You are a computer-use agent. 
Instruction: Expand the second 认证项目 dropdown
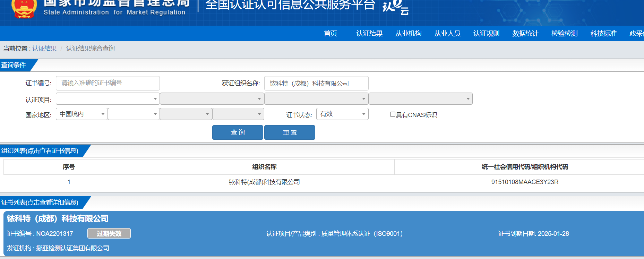pos(212,99)
